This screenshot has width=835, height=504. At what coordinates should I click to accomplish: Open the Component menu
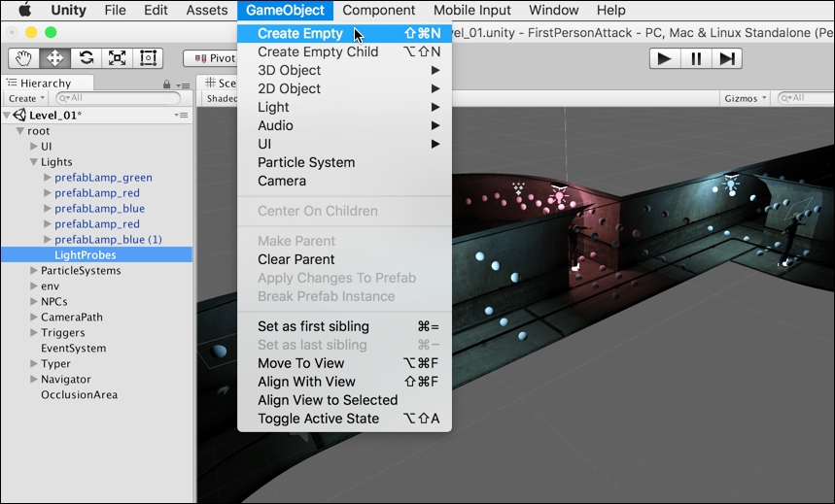[379, 10]
